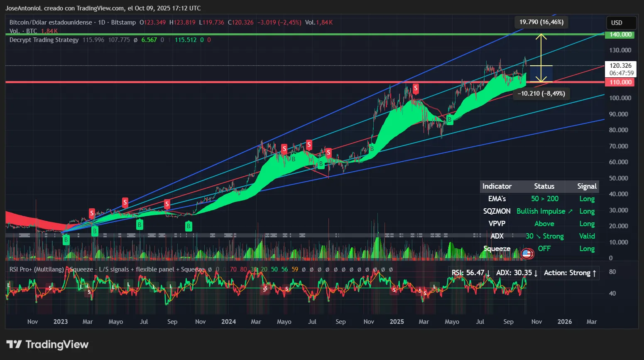Viewport: 644px width, 360px height.
Task: Click the 'S' sell signal icon near December 2024
Action: pos(415,88)
